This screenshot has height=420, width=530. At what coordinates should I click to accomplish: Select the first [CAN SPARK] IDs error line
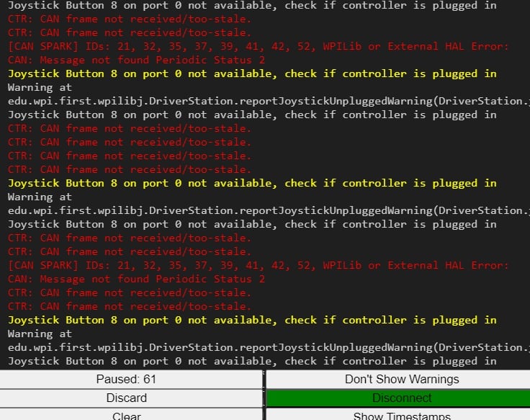point(259,46)
